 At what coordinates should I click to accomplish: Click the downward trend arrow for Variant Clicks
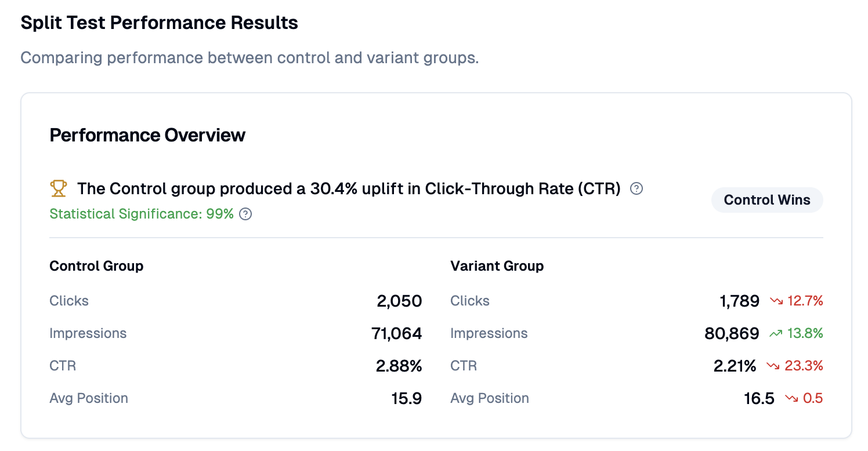coord(776,301)
